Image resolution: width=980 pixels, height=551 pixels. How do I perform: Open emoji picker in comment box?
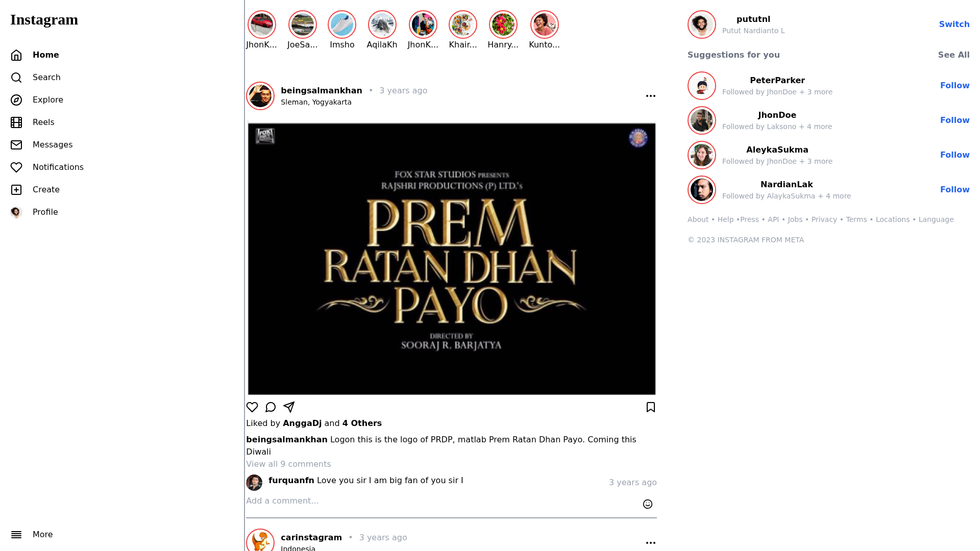pos(648,504)
